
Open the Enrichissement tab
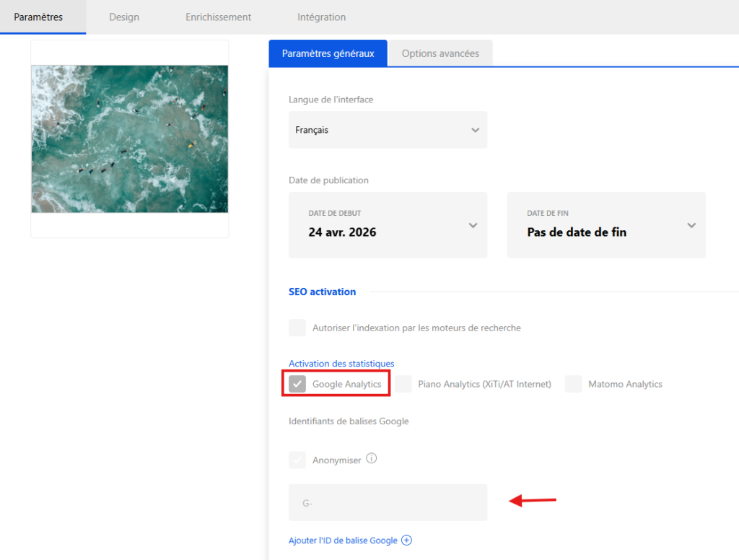click(218, 17)
